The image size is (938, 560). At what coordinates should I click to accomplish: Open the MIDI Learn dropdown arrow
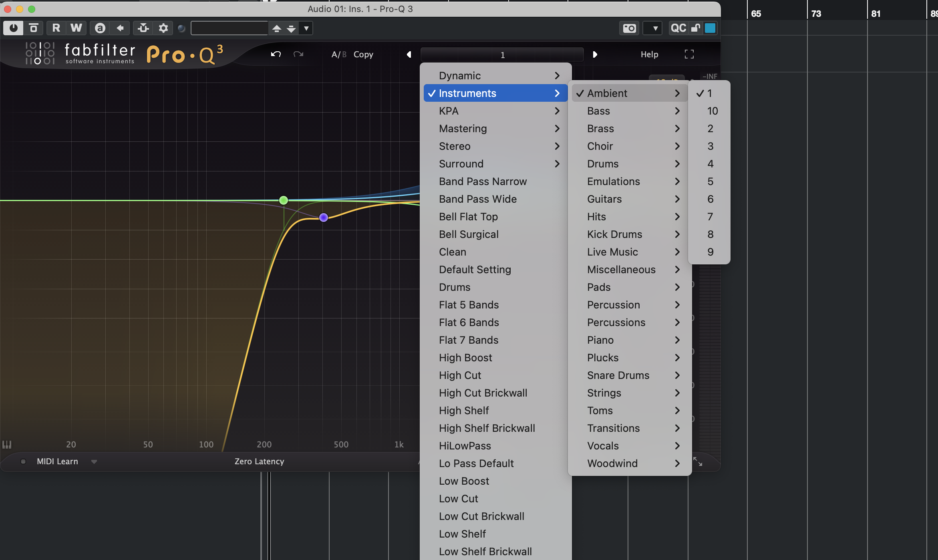coord(94,461)
